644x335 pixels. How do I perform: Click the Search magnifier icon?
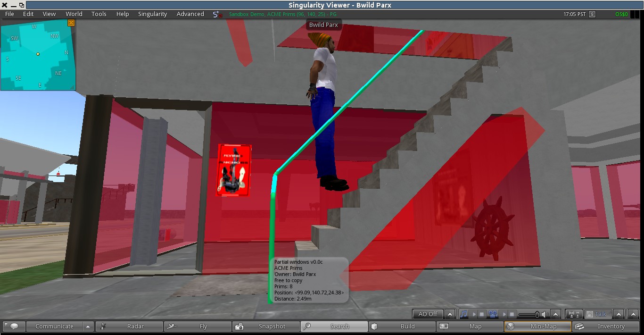[307, 326]
